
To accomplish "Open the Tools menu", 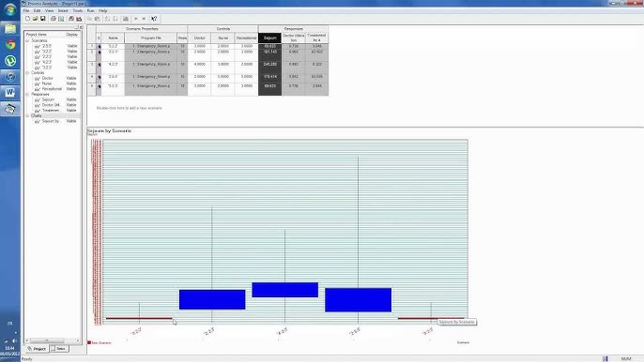I will click(78, 10).
